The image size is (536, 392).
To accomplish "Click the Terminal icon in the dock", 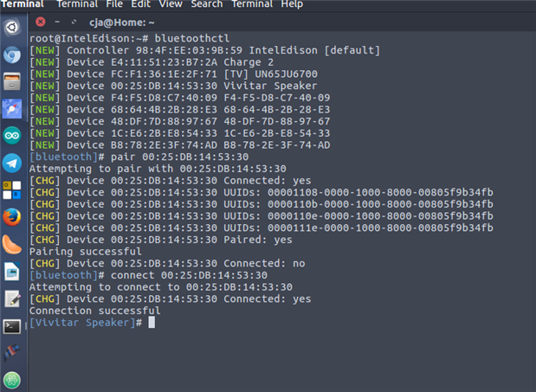I will pyautogui.click(x=12, y=326).
